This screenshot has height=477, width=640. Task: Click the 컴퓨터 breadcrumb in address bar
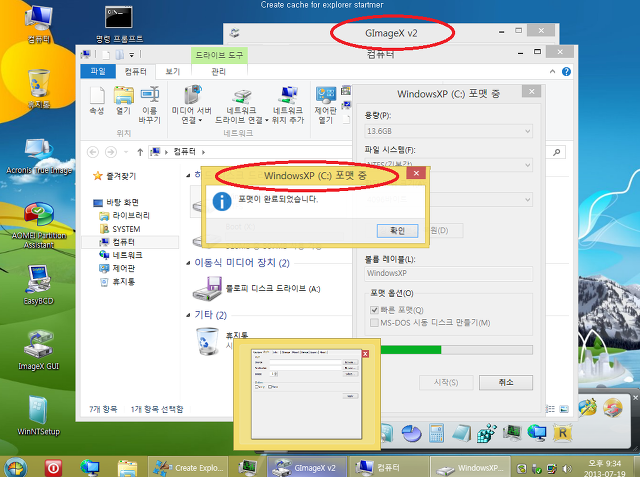[x=184, y=152]
